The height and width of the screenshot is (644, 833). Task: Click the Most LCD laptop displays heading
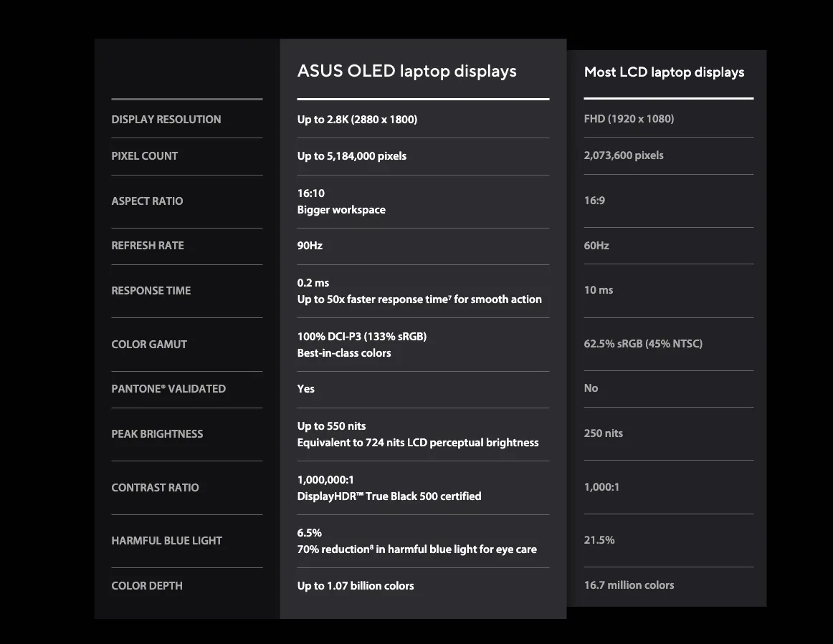pos(664,72)
